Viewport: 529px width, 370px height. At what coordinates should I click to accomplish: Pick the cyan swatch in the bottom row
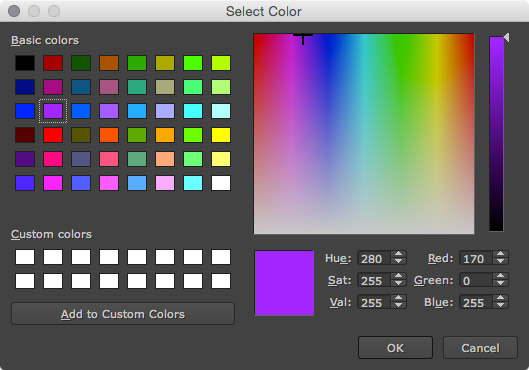point(193,183)
